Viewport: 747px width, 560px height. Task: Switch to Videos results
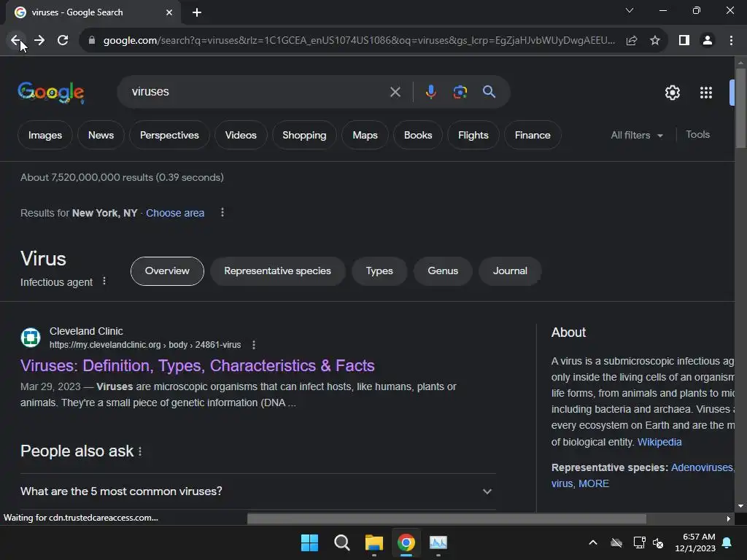click(x=241, y=135)
